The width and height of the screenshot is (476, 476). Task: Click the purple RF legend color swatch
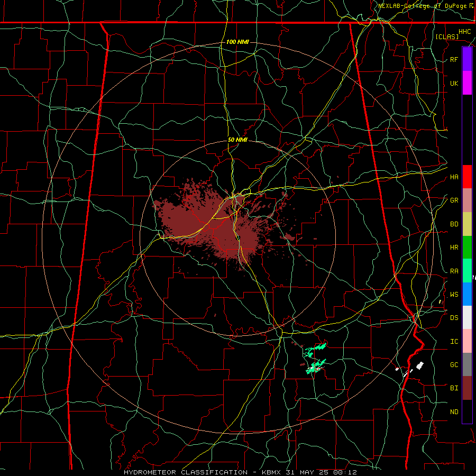point(467,59)
